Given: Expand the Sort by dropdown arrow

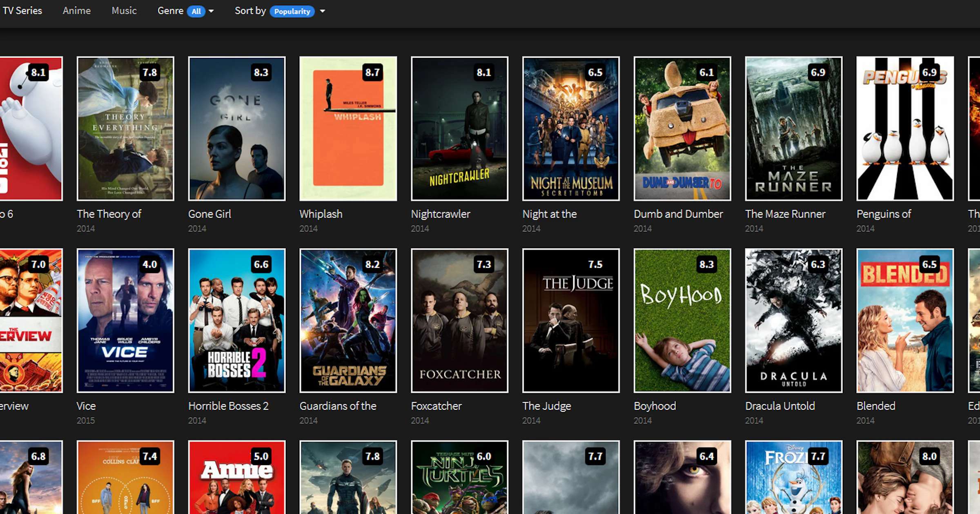Looking at the screenshot, I should coord(323,11).
